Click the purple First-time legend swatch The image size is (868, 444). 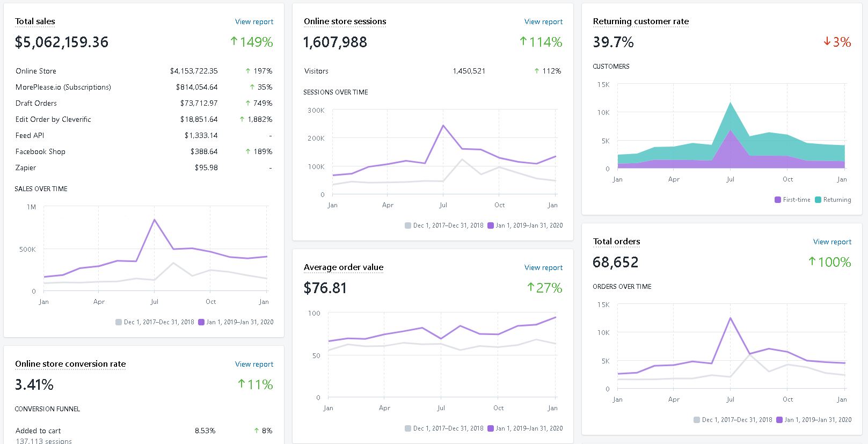point(778,200)
